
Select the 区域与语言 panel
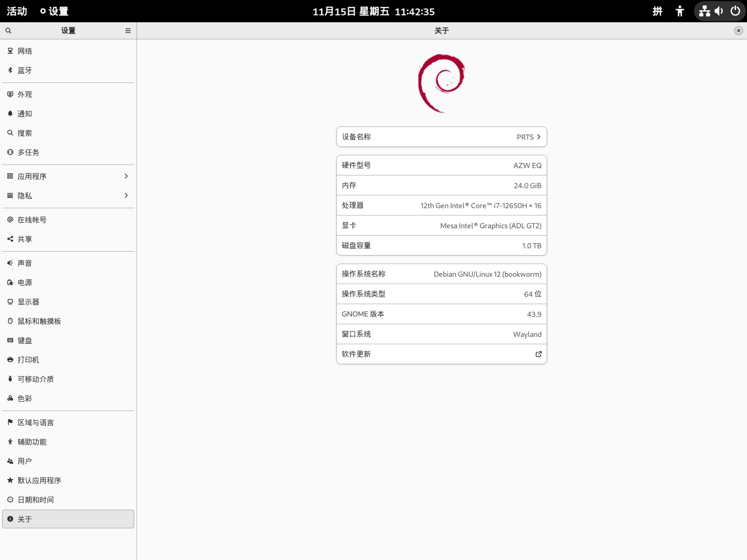click(x=68, y=422)
